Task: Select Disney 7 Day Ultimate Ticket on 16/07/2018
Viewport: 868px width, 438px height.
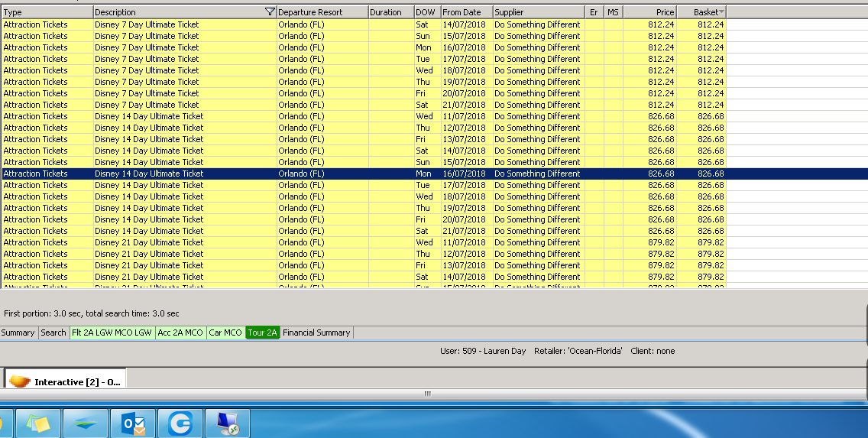Action: tap(364, 47)
